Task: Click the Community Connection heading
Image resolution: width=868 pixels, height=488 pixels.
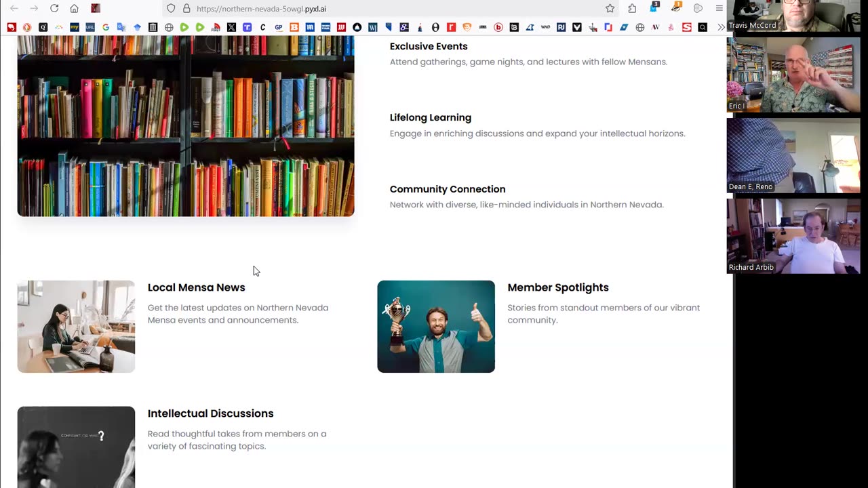Action: (x=448, y=189)
